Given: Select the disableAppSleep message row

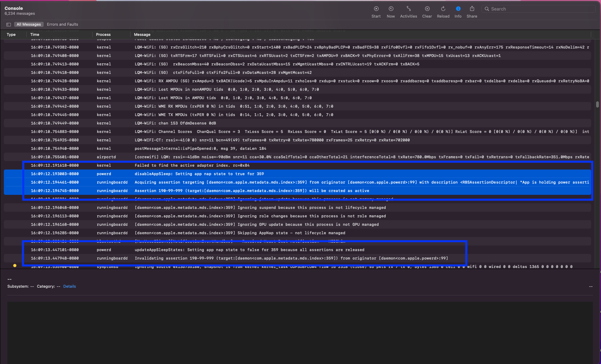Looking at the screenshot, I should tap(199, 174).
